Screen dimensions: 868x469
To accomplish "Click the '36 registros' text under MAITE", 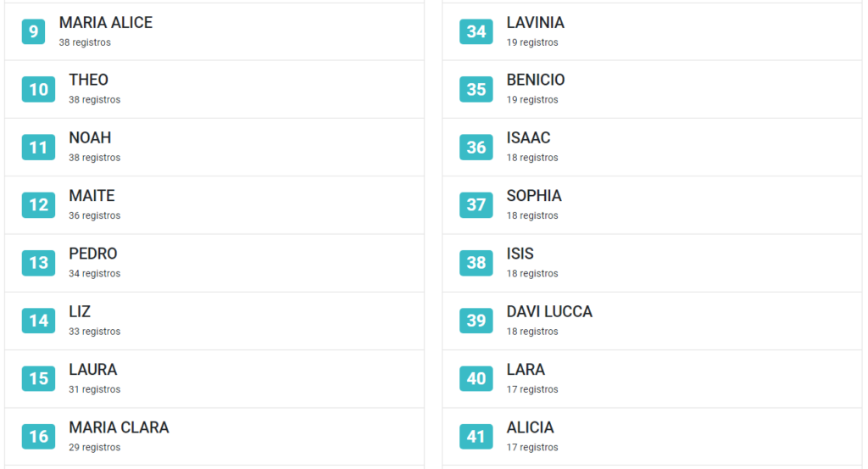I will point(95,215).
